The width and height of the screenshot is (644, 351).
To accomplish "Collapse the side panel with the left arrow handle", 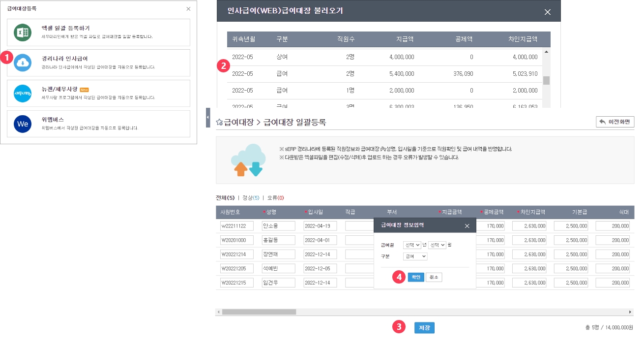I will point(208,118).
